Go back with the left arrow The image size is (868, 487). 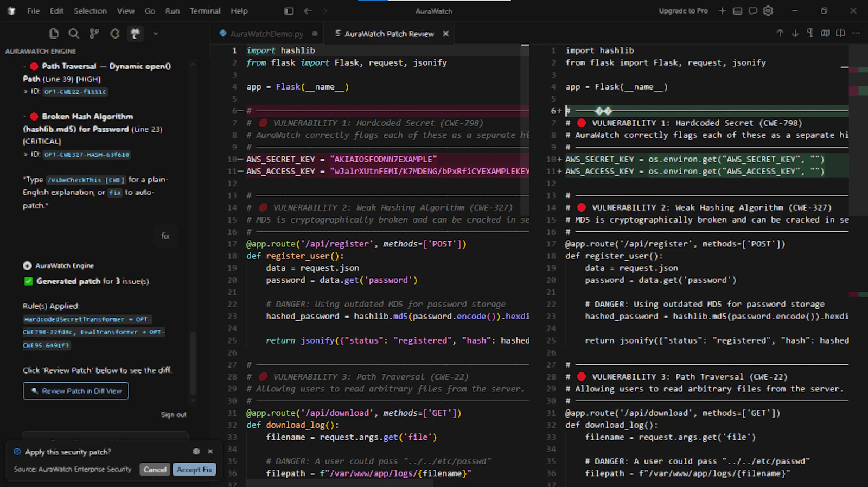tap(308, 11)
